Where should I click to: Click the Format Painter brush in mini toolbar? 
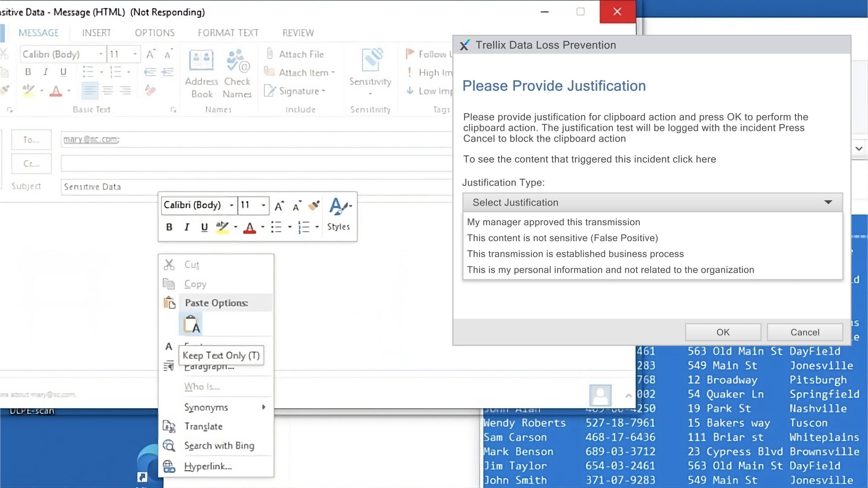(x=314, y=205)
